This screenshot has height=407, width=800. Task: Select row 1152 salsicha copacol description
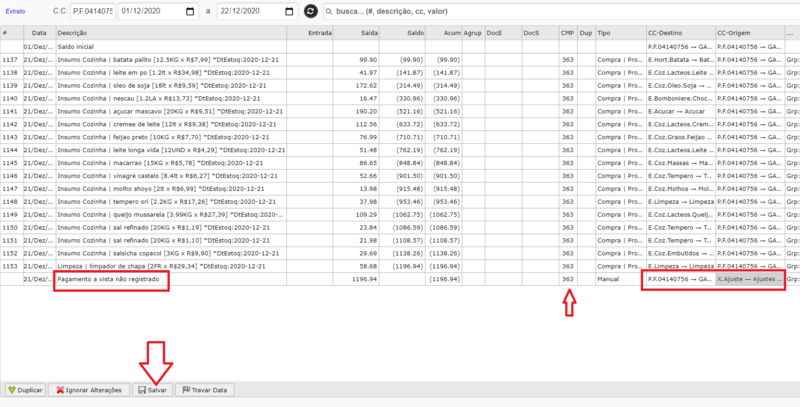171,253
